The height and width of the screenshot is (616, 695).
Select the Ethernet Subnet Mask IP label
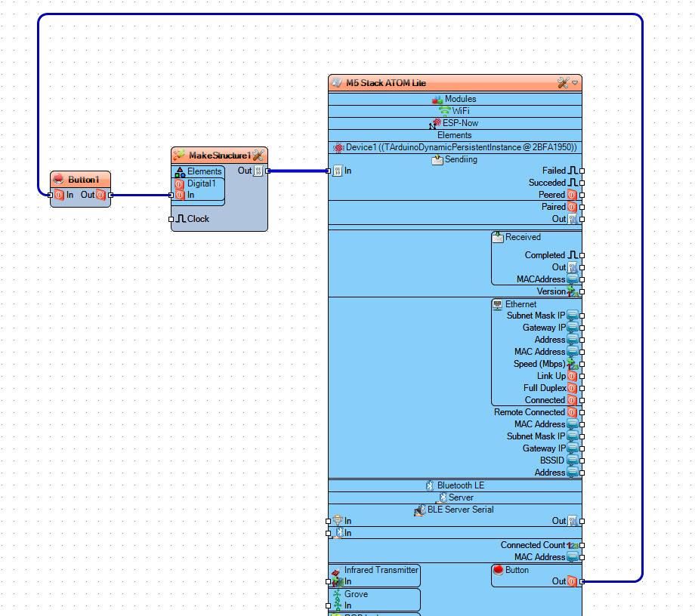536,316
